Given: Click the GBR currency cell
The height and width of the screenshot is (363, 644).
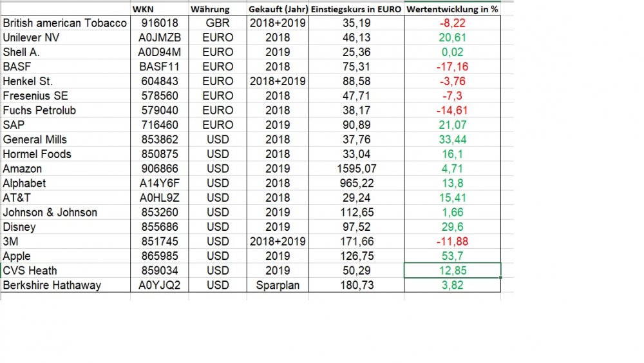Looking at the screenshot, I should 217,23.
